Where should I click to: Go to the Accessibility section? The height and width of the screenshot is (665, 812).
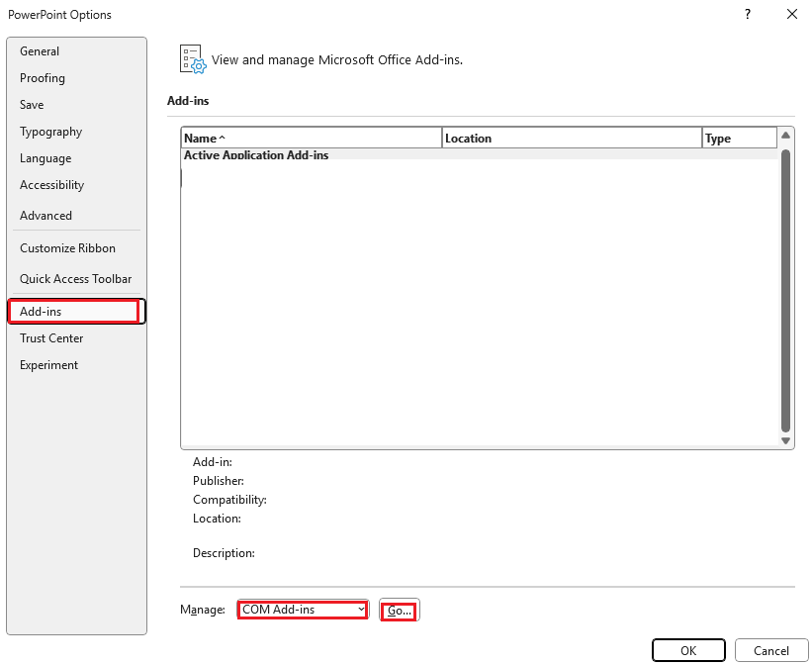[x=51, y=185]
